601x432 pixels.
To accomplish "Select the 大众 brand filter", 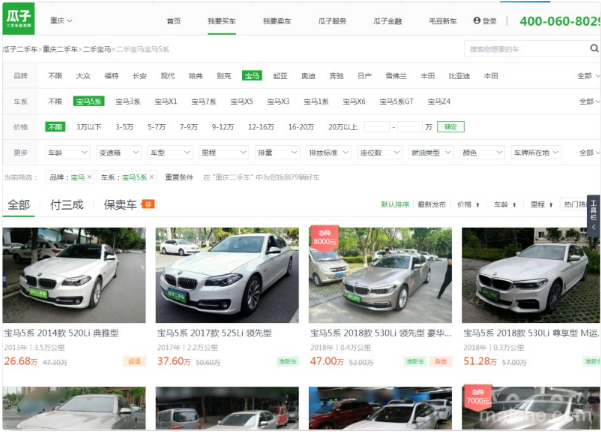I will pyautogui.click(x=83, y=76).
